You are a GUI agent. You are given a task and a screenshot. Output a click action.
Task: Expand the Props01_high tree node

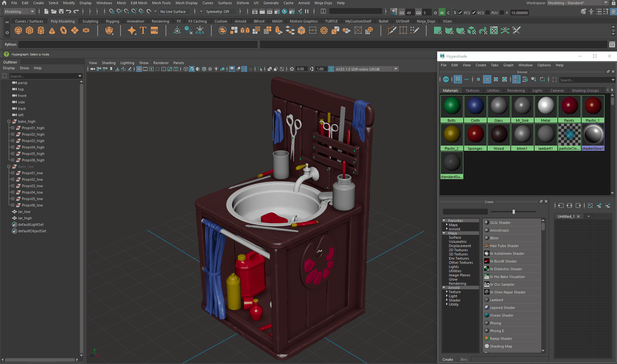(13, 128)
